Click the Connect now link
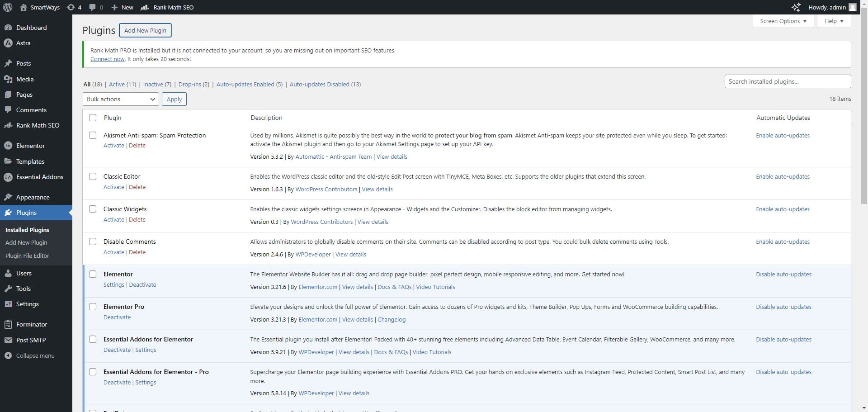Image resolution: width=868 pixels, height=412 pixels. point(107,59)
